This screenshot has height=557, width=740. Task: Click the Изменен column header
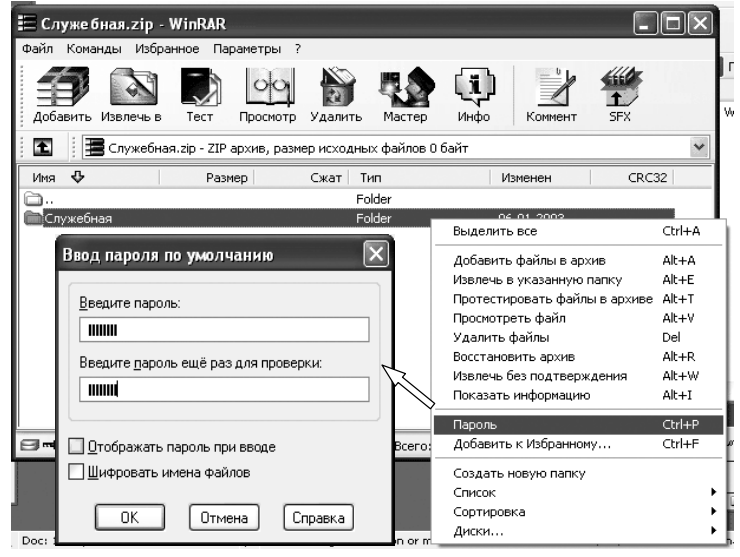(540, 177)
